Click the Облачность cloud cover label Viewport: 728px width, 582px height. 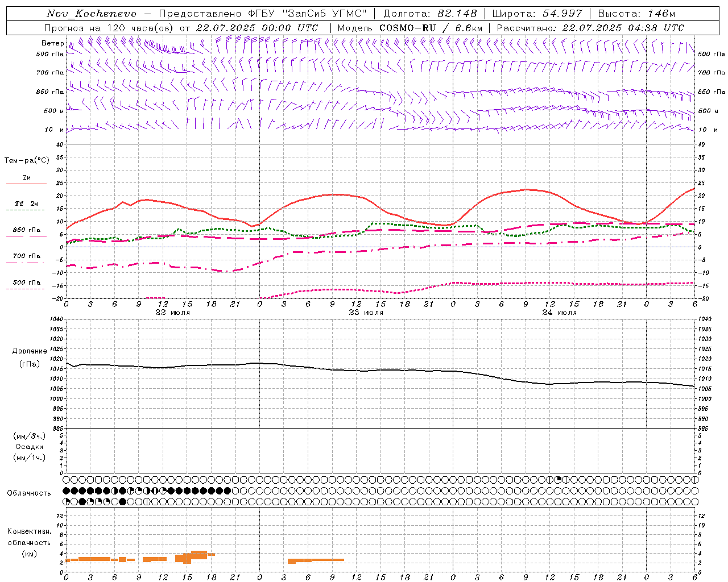[29, 493]
